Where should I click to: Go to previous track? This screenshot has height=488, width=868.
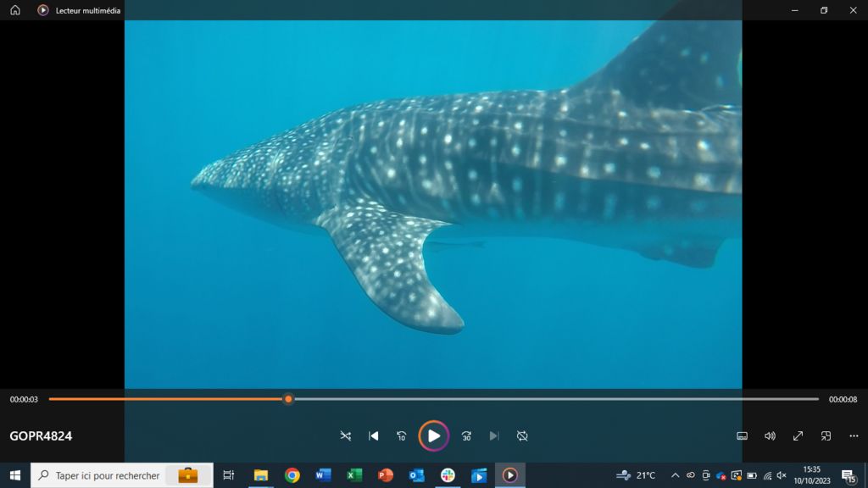(374, 435)
